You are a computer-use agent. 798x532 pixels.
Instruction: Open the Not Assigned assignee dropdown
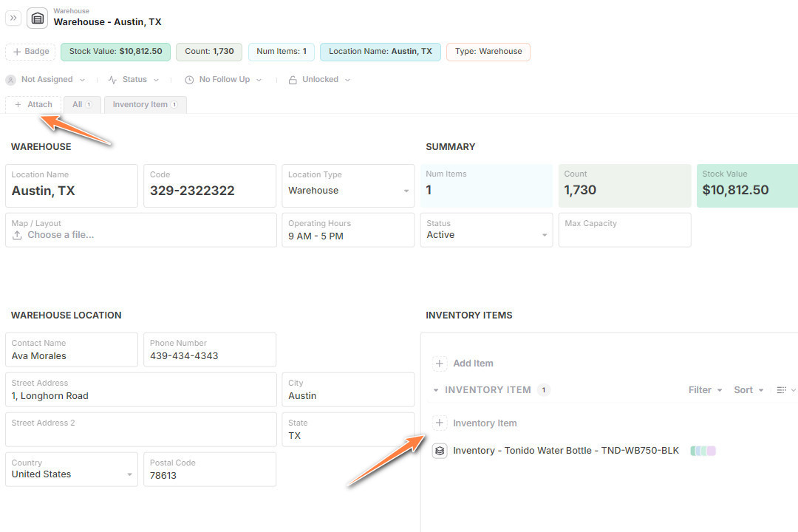[x=45, y=79]
